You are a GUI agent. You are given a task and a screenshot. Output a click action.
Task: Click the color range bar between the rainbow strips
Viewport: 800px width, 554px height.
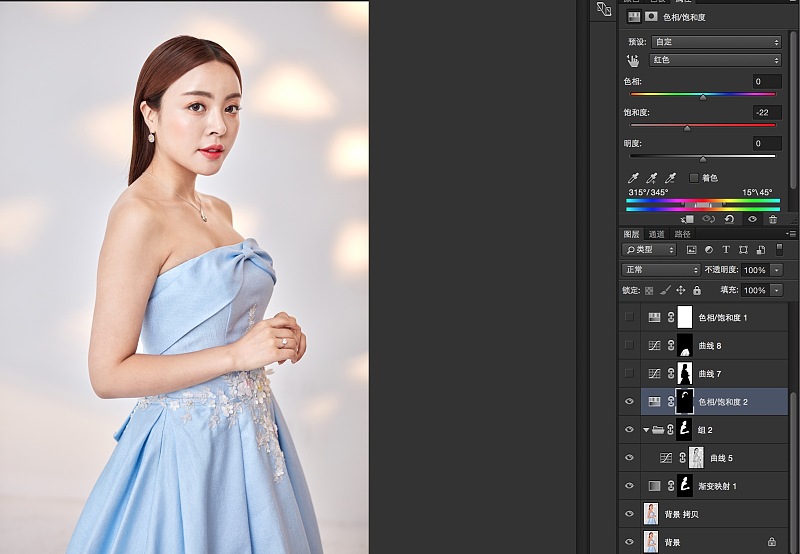pos(703,205)
